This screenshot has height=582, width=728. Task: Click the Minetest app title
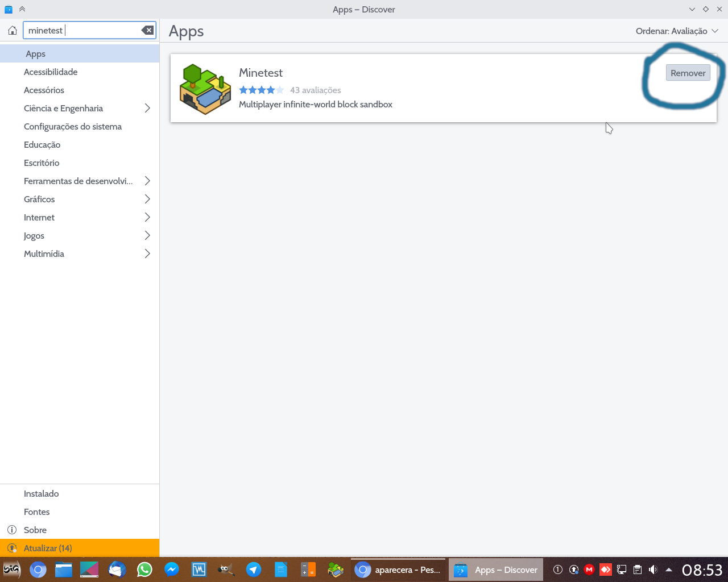pos(260,73)
